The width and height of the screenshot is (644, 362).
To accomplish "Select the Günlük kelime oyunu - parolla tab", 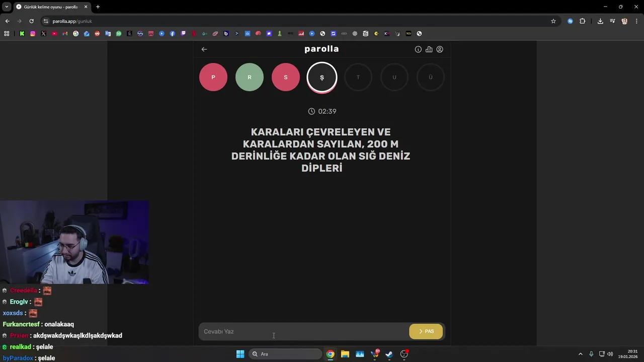I will [x=52, y=7].
